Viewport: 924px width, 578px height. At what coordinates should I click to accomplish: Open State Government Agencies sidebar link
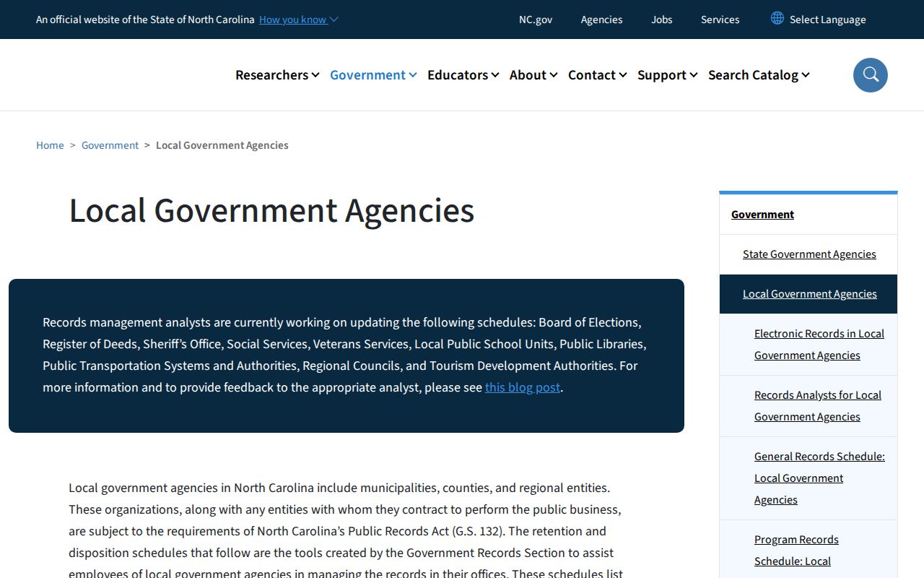pos(809,254)
